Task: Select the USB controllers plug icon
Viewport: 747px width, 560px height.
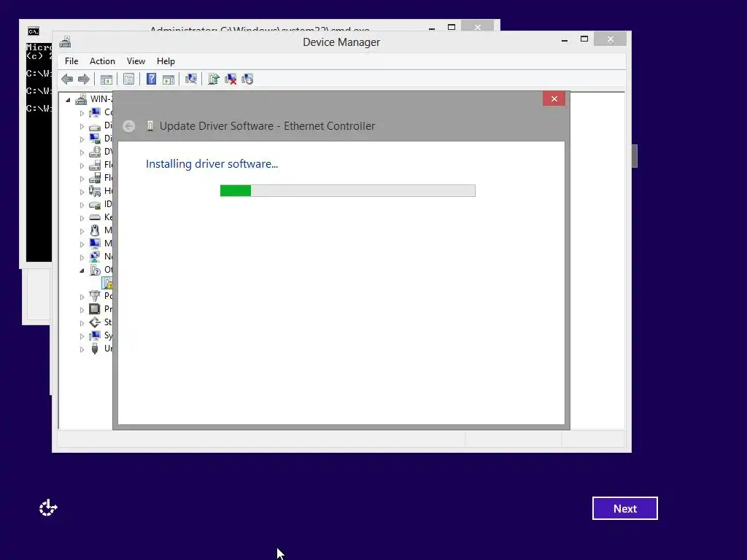Action: [95, 349]
